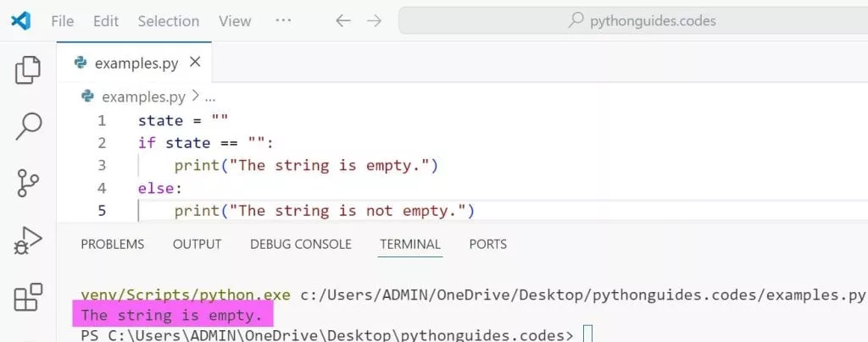Open the Run and Debug view
Screen dimensions: 868x342
click(x=28, y=240)
